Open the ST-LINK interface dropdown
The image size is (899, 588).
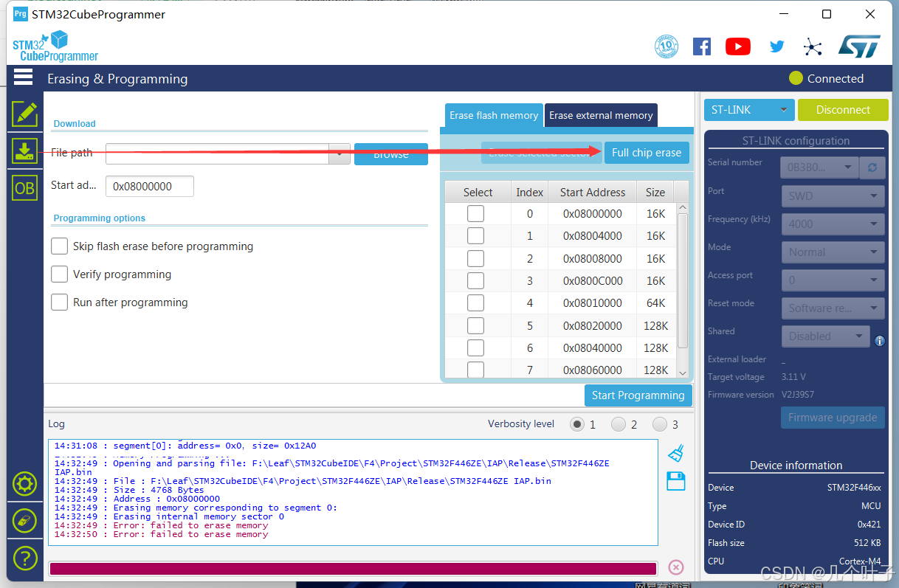[x=749, y=110]
